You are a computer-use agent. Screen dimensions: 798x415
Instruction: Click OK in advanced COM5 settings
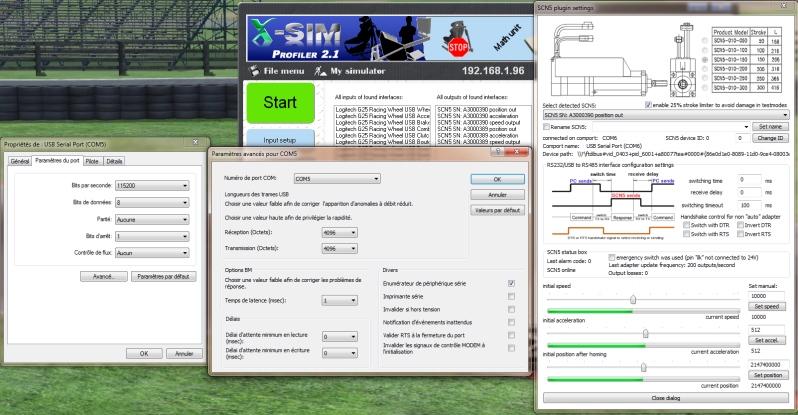coord(497,179)
